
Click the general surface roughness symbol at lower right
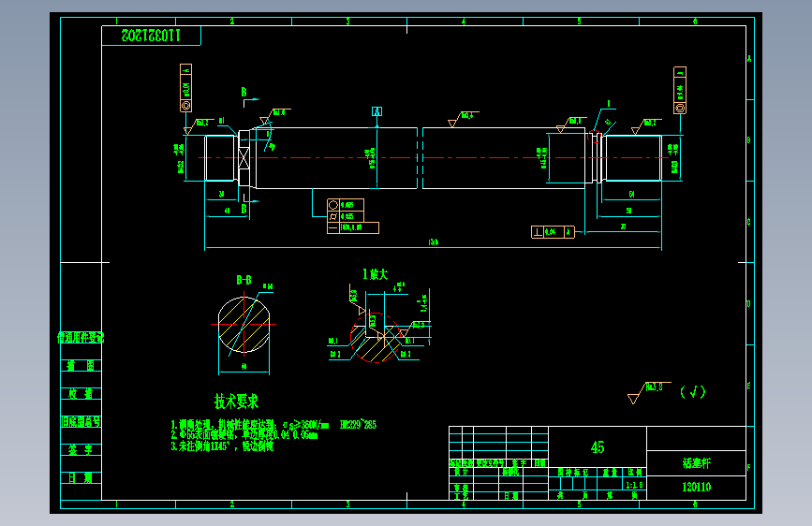click(x=649, y=392)
